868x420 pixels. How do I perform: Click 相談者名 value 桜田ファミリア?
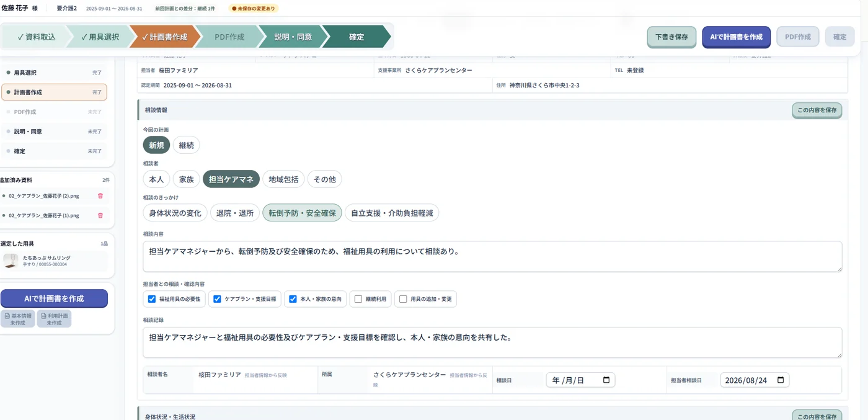219,375
